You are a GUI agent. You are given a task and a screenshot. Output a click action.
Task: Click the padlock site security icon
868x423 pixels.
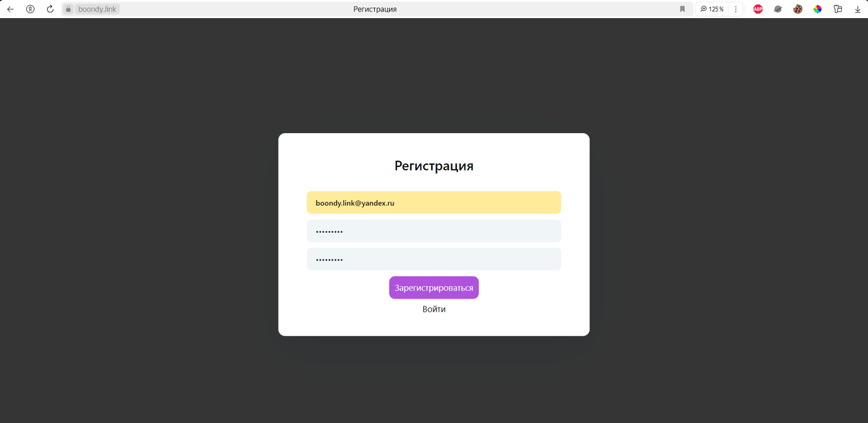[69, 9]
